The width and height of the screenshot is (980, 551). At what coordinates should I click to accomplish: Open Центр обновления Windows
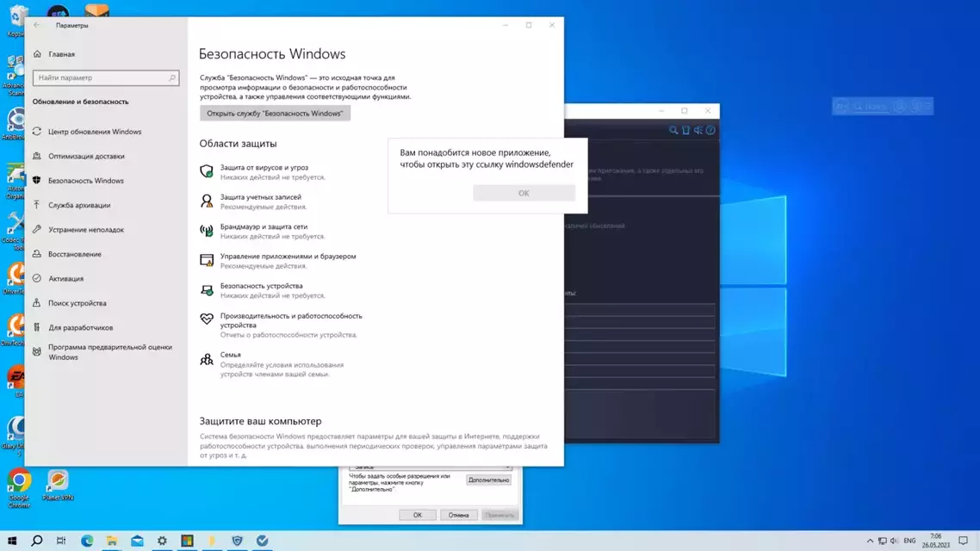coord(95,132)
